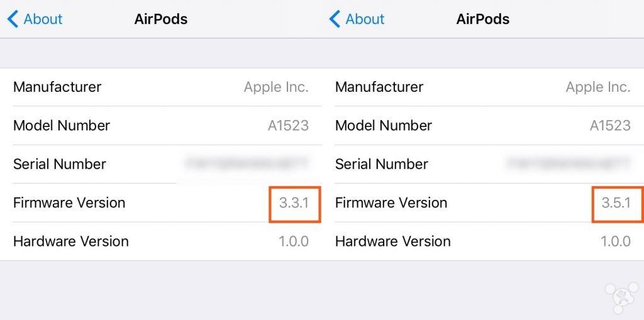Select the Manufacturer label in the left panel
Viewport: 644px width, 320px height.
57,87
